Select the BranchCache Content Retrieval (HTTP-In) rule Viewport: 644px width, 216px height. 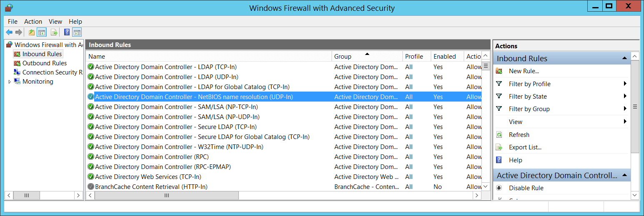coord(151,187)
